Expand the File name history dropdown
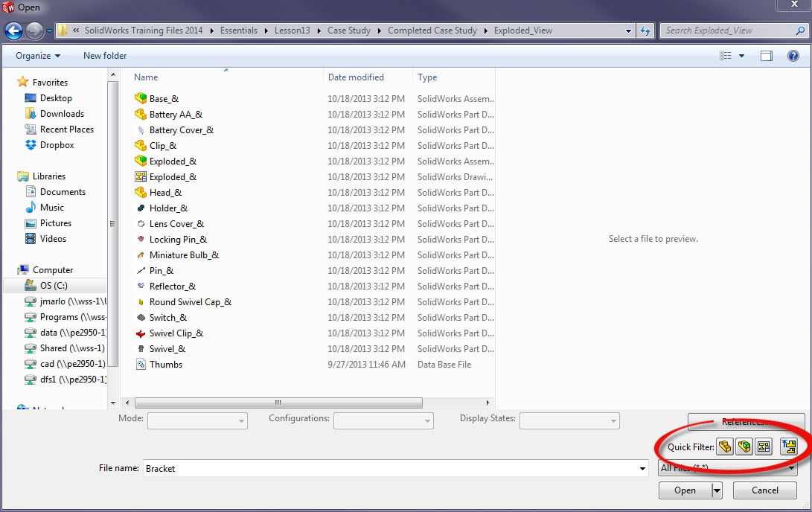Viewport: 812px width, 512px height. (x=642, y=468)
